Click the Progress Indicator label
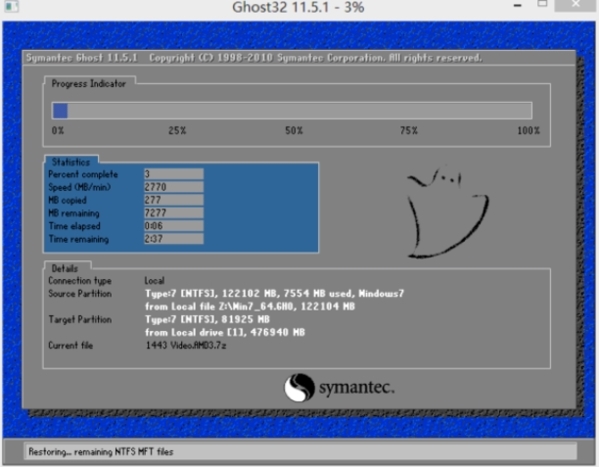This screenshot has height=467, width=599. (x=89, y=84)
